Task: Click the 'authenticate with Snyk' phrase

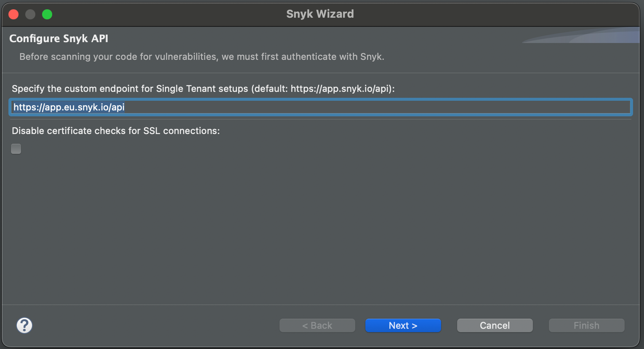Action: click(x=333, y=56)
